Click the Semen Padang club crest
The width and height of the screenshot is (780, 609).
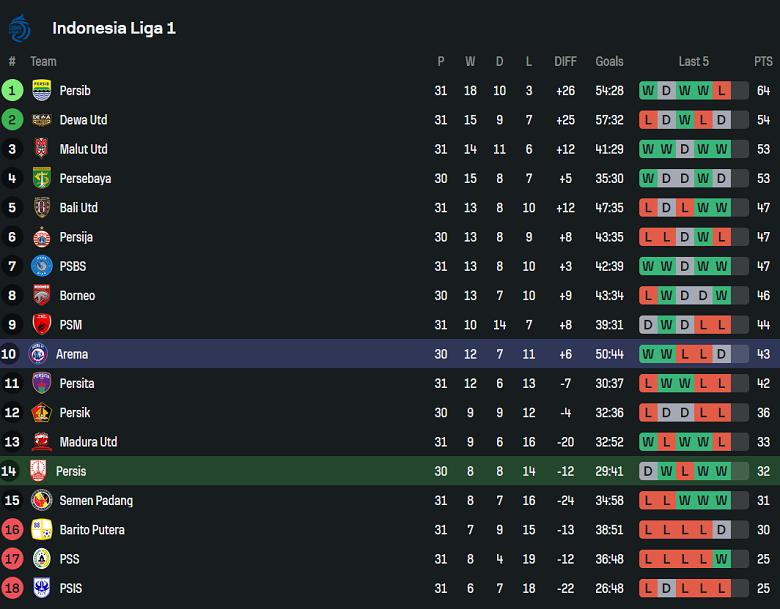click(41, 501)
